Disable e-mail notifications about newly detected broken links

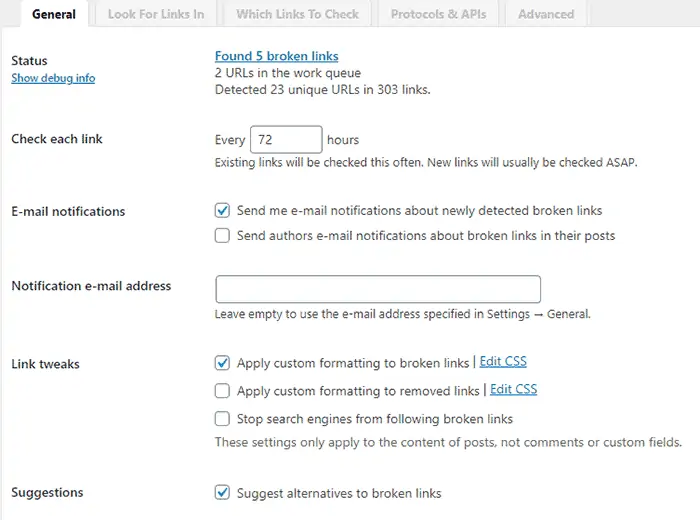click(x=222, y=211)
